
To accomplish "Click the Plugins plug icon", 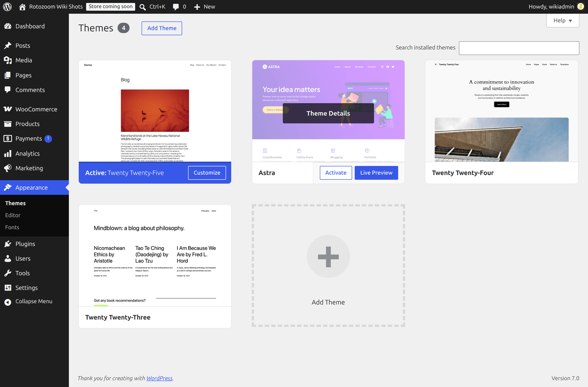I will 8,244.
